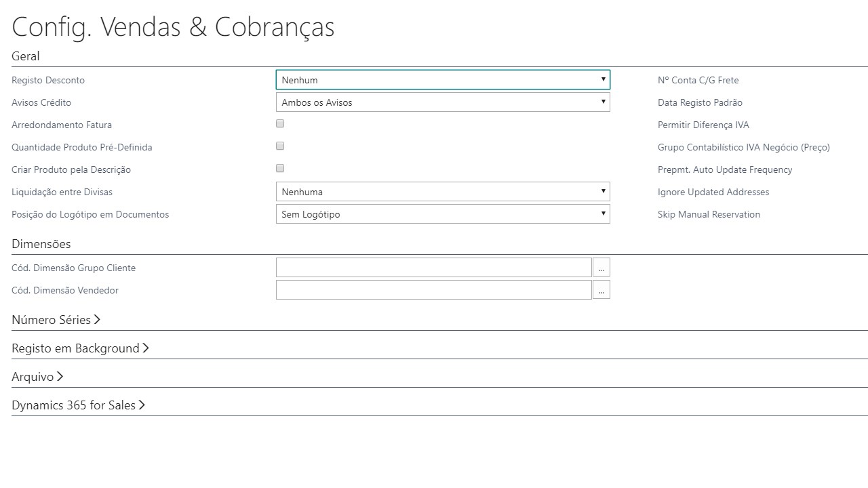Image resolution: width=868 pixels, height=488 pixels.
Task: Check Criar Produto pela Descrição
Action: pyautogui.click(x=280, y=169)
